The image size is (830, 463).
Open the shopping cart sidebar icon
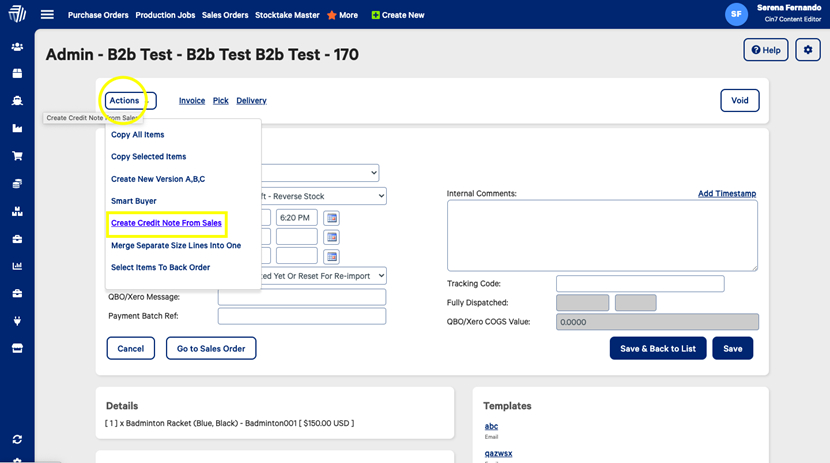click(17, 156)
